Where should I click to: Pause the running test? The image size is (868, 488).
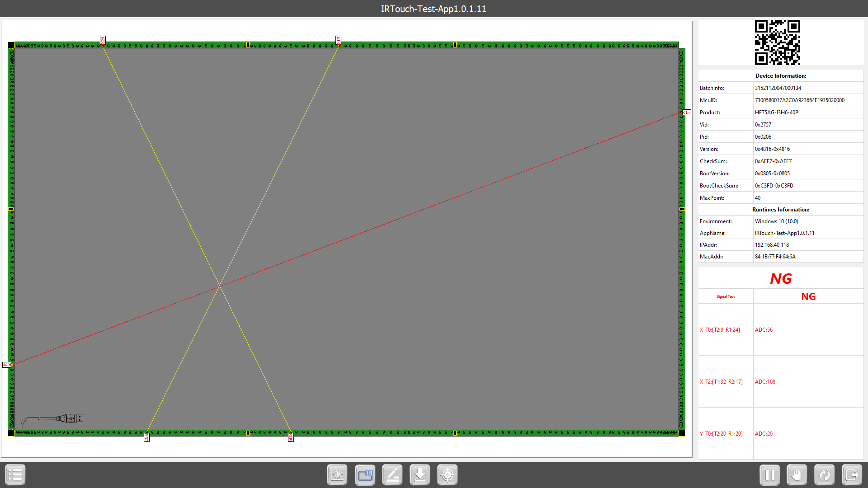(769, 475)
